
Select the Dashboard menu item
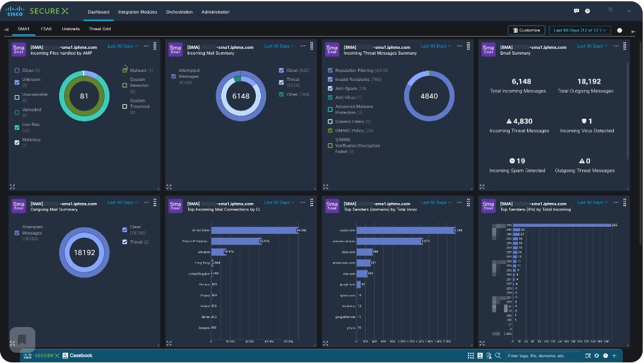point(98,12)
